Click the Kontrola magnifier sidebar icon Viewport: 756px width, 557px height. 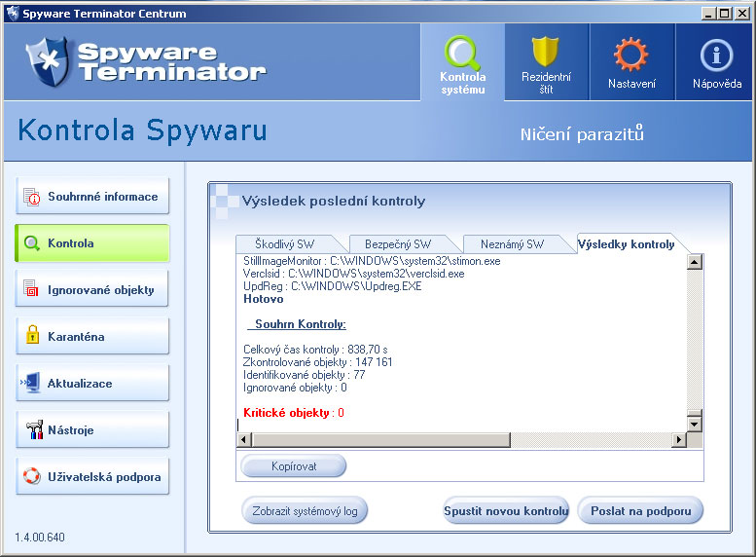click(32, 242)
